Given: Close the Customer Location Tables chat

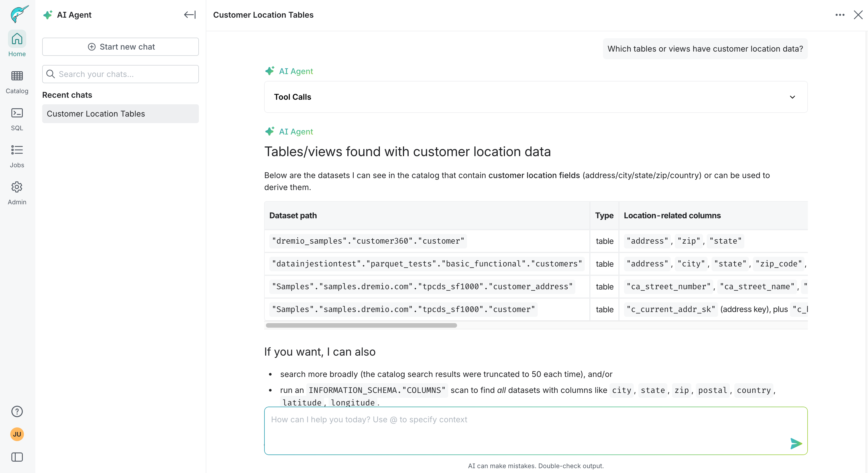Looking at the screenshot, I should tap(858, 15).
